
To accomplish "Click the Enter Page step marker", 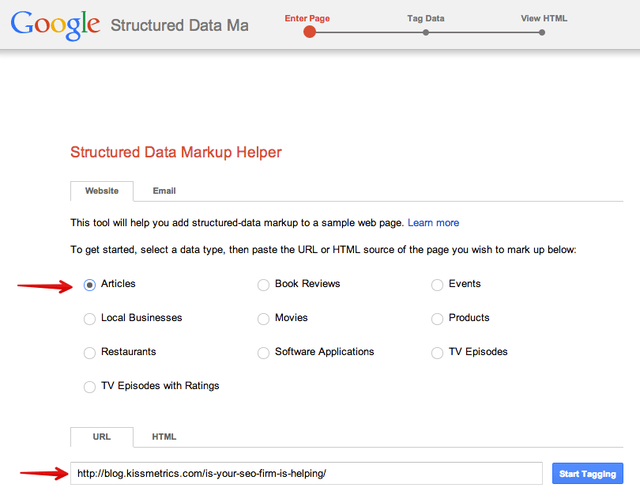I will (x=309, y=32).
